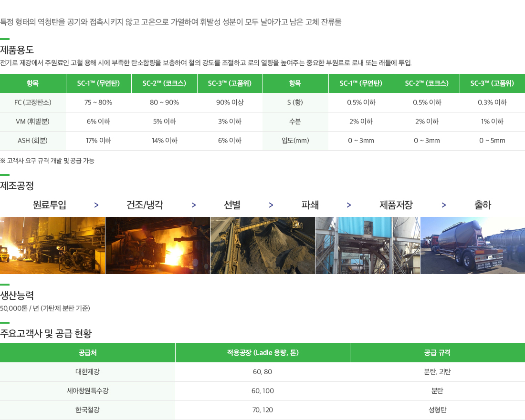Select the 선별 conveyor pile photo
Viewport: 525px width, 420px height.
pyautogui.click(x=262, y=246)
